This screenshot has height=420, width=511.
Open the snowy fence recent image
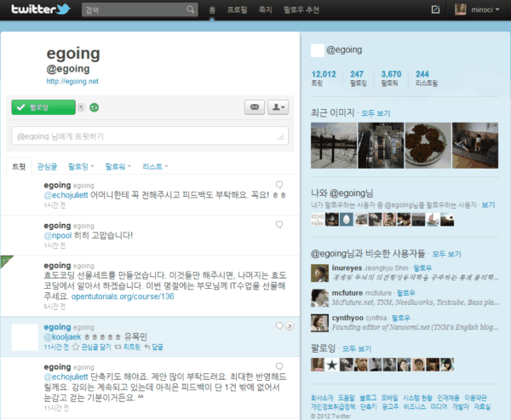coord(334,146)
